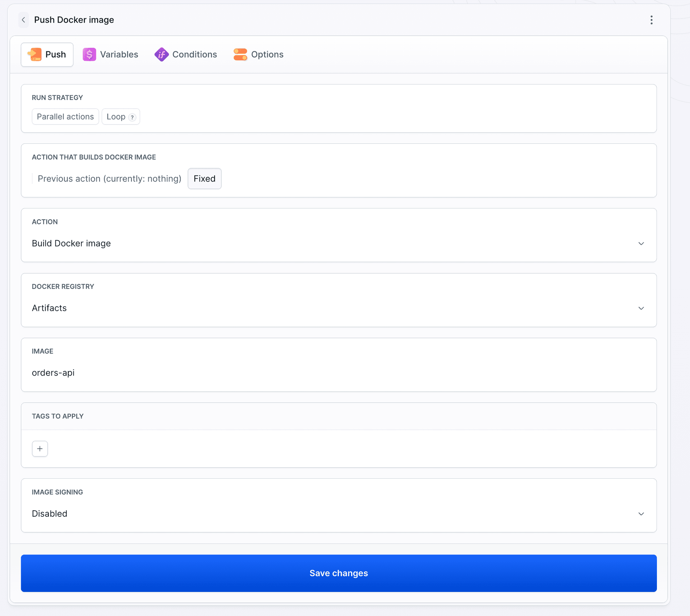Screen dimensions: 690x616
Task: Enable Parallel actions run strategy
Action: pos(65,117)
